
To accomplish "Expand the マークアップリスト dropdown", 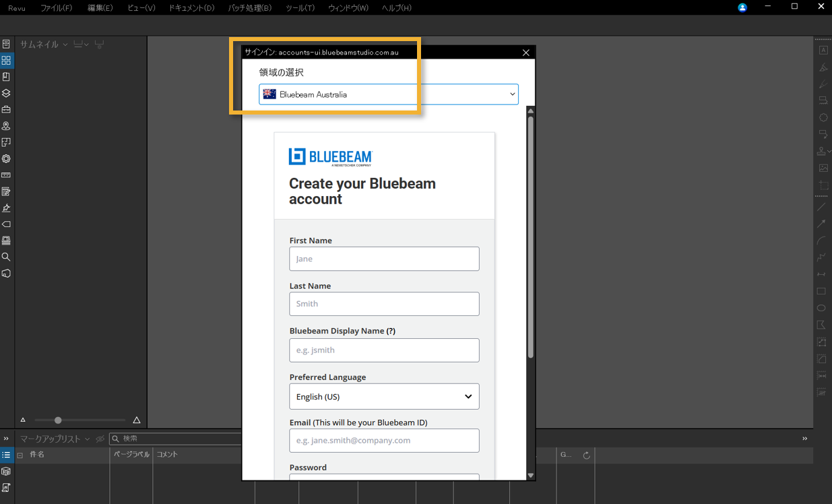I will pos(87,439).
